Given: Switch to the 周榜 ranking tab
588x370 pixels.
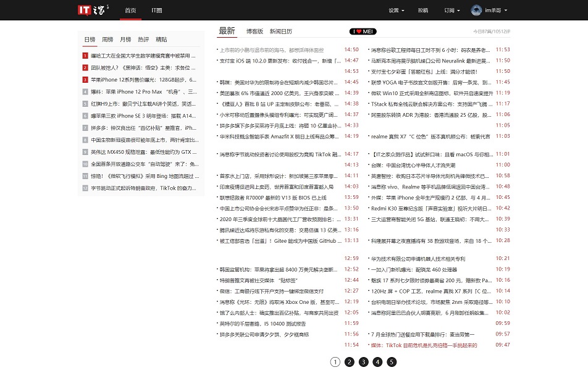Looking at the screenshot, I should [107, 40].
